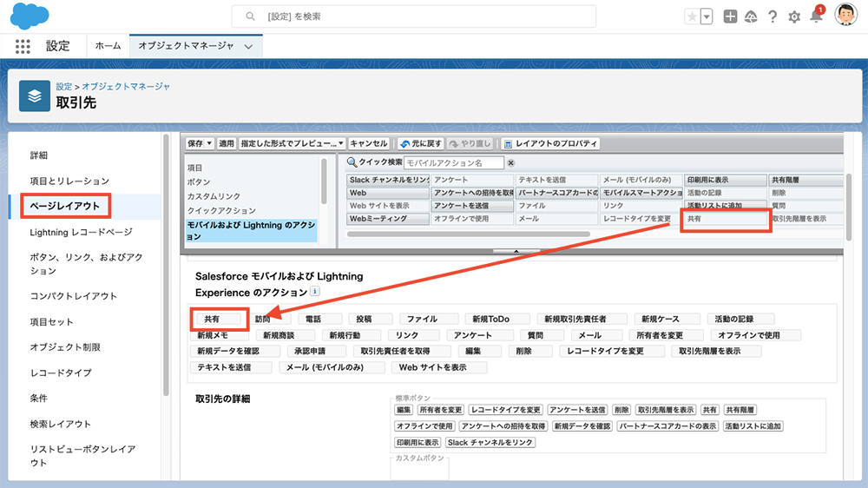Image resolution: width=868 pixels, height=488 pixels.
Task: Click the クイック検索 magnifier icon
Action: pyautogui.click(x=352, y=162)
